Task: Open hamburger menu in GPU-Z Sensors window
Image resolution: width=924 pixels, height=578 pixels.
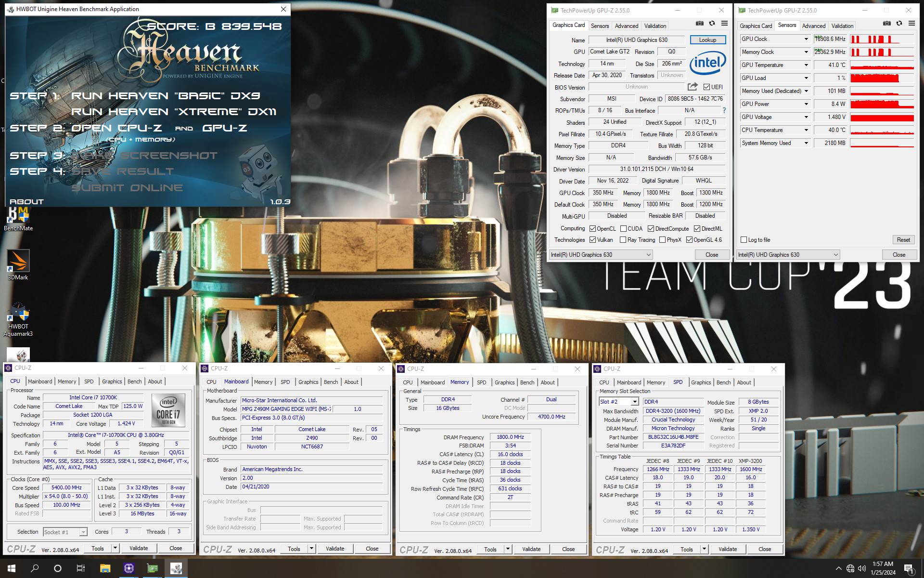Action: coord(911,24)
